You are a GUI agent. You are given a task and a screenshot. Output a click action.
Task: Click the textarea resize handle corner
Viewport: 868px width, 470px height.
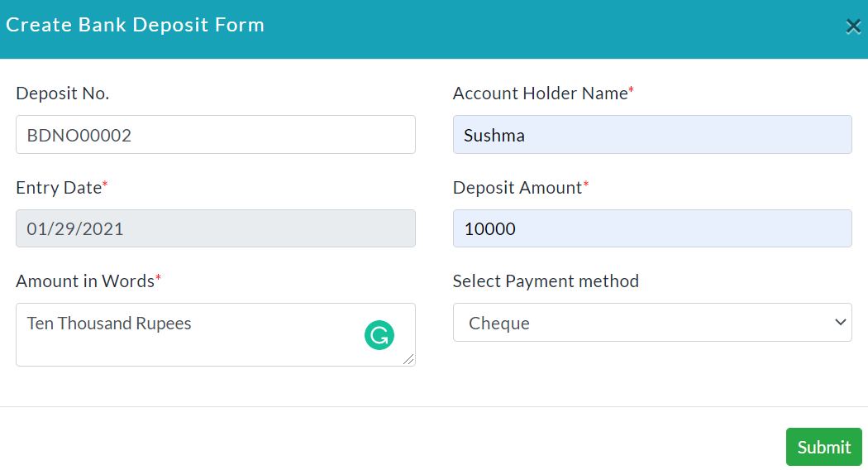click(408, 360)
